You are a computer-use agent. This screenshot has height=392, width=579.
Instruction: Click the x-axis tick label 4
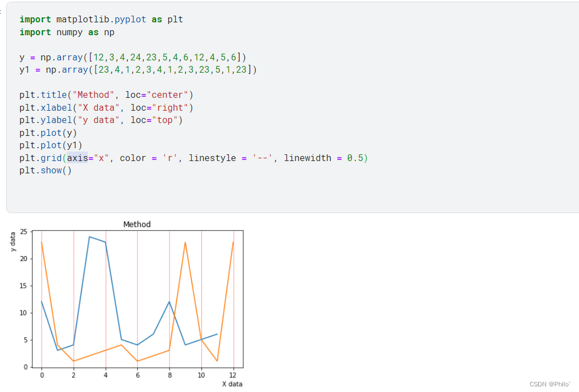click(106, 375)
